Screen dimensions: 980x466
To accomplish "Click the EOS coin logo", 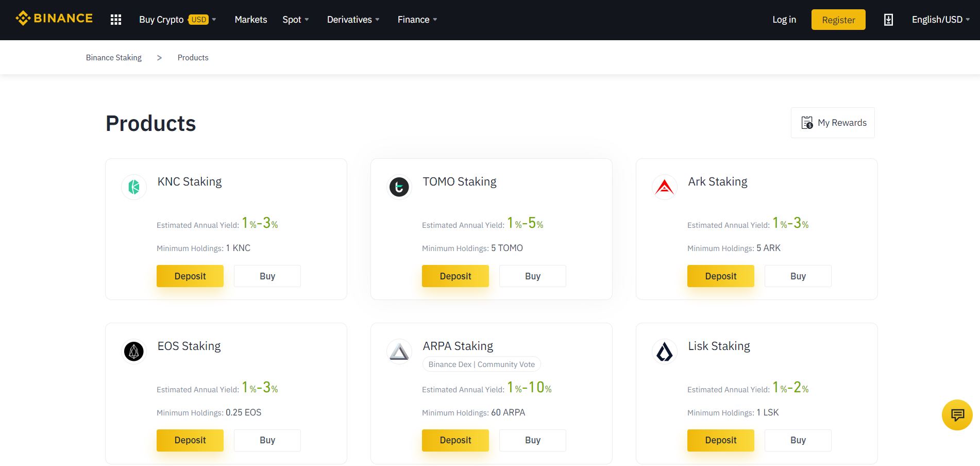I will 134,352.
